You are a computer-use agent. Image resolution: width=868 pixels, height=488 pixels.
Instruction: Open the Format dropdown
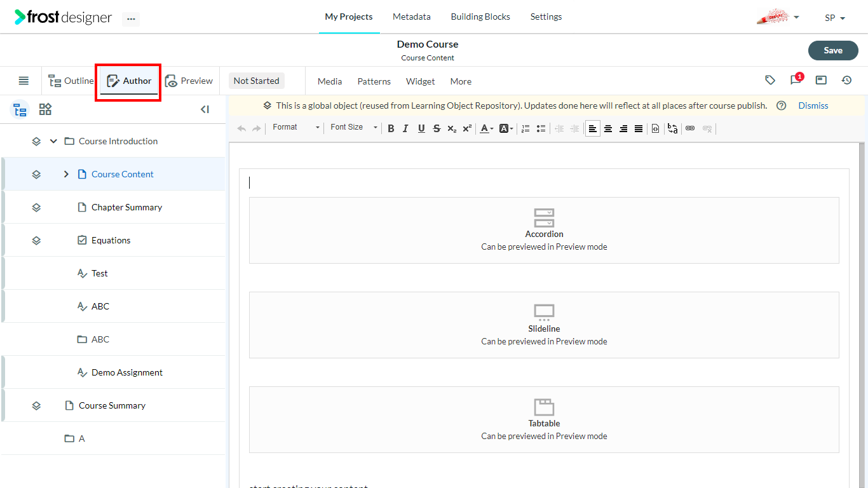click(296, 128)
